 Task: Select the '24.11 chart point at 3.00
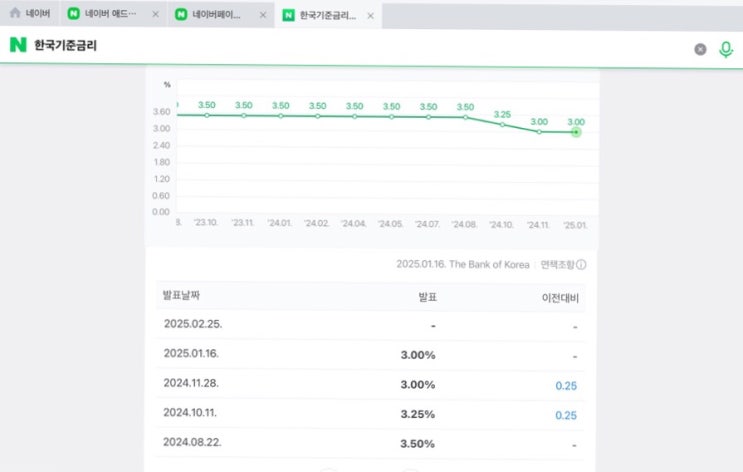click(539, 132)
